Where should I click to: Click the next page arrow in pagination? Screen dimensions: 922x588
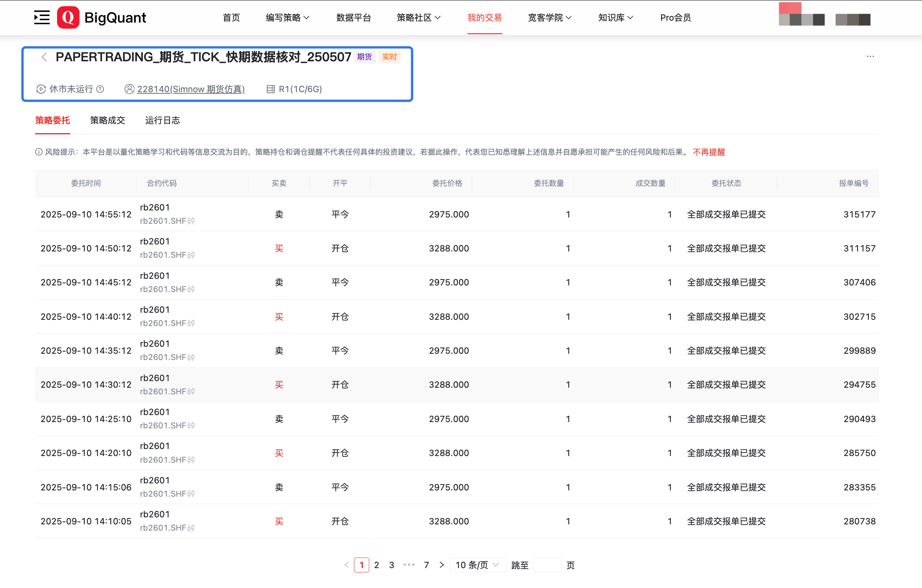click(441, 565)
